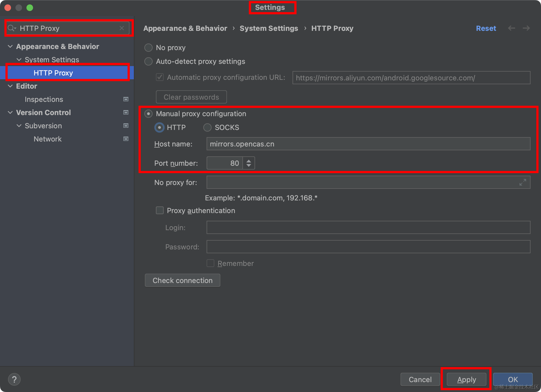Collapse System Settings tree node
Viewport: 541px width, 392px height.
[19, 59]
